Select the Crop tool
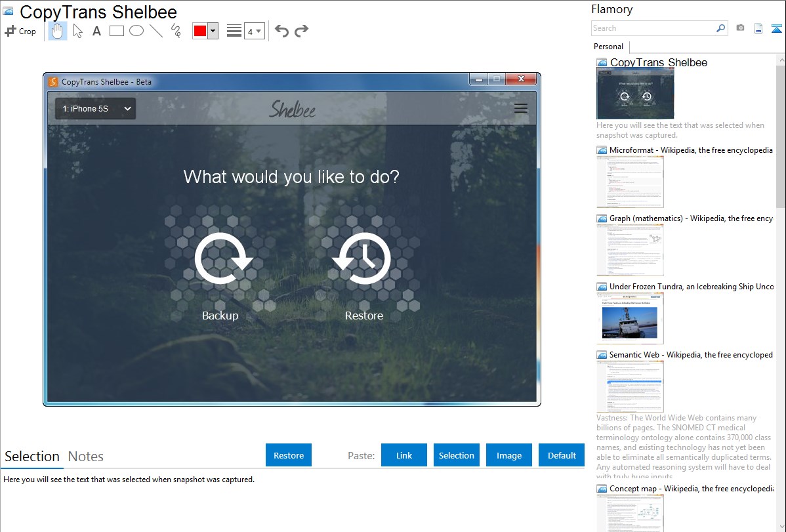Screen dimensions: 786x532 [x=20, y=31]
